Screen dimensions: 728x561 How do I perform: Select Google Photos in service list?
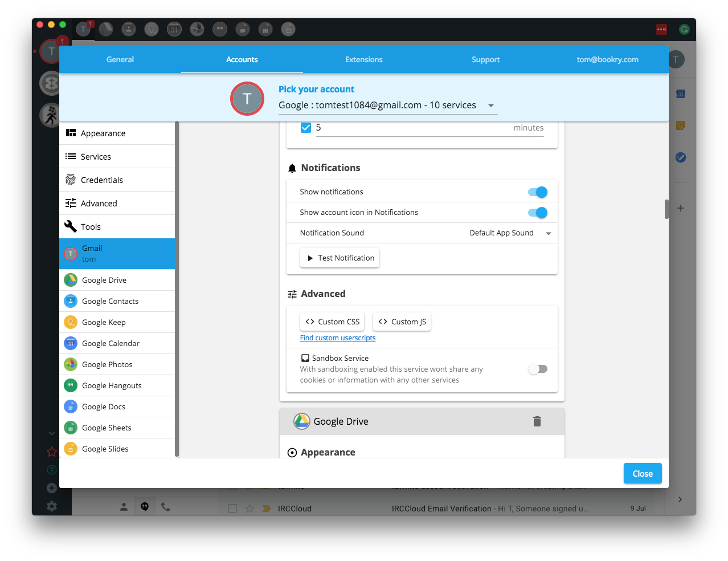[117, 364]
